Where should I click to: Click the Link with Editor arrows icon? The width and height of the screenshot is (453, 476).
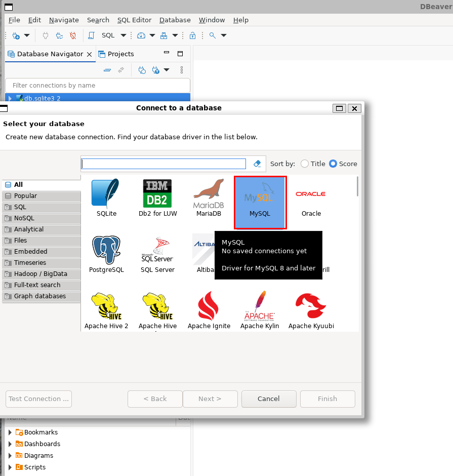tap(121, 70)
